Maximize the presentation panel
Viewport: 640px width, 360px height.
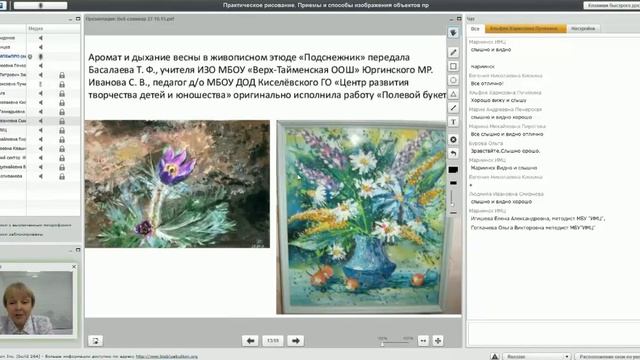[x=459, y=19]
